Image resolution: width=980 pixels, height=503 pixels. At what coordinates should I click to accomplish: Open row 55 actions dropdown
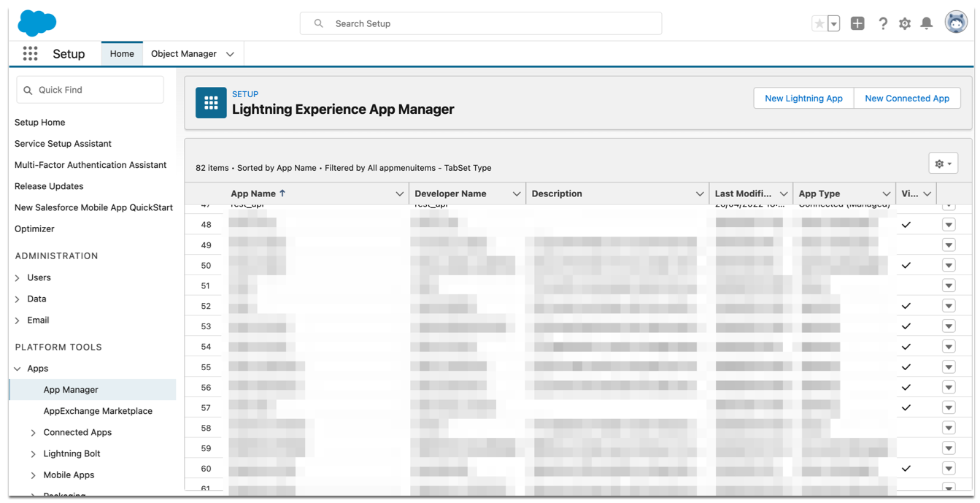pos(949,367)
